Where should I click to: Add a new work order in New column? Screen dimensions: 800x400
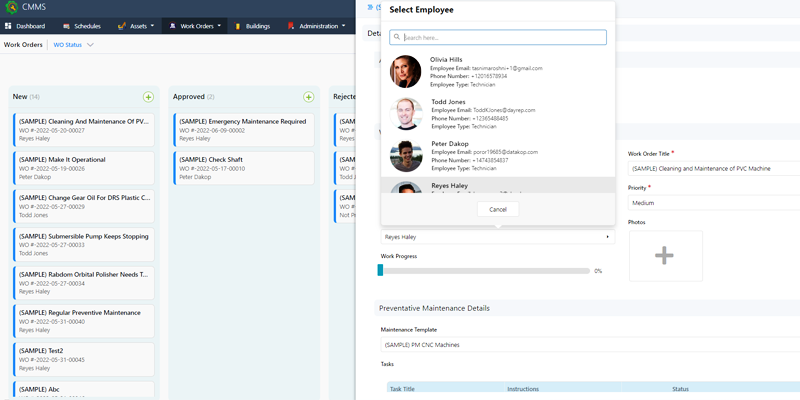148,97
